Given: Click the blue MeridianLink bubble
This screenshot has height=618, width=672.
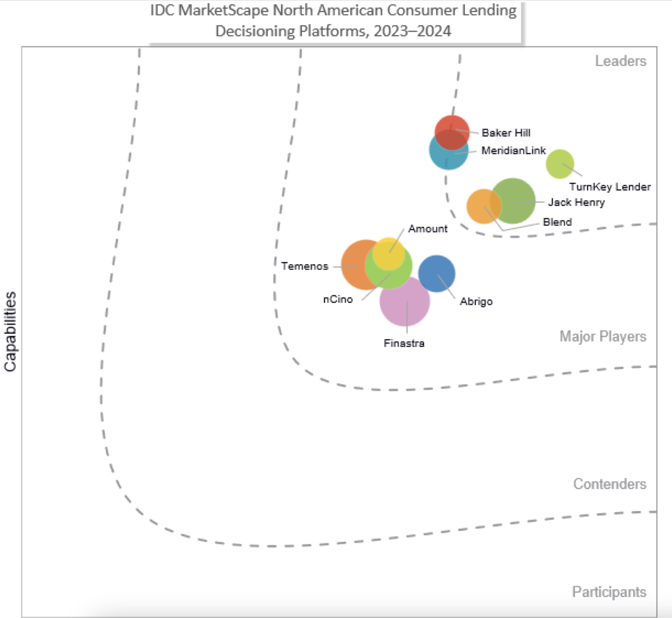Looking at the screenshot, I should coord(449,150).
